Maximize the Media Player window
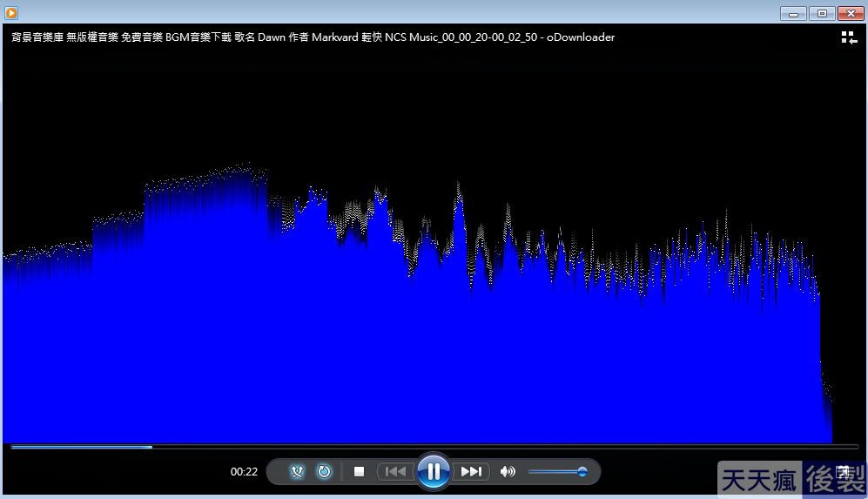Image resolution: width=868 pixels, height=499 pixels. (x=822, y=13)
